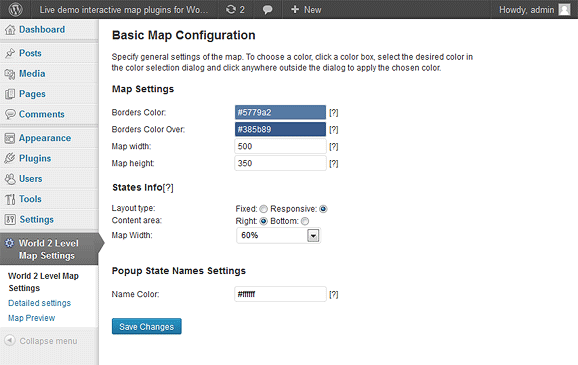
Task: Open the comments bubble in admin bar
Action: click(268, 10)
